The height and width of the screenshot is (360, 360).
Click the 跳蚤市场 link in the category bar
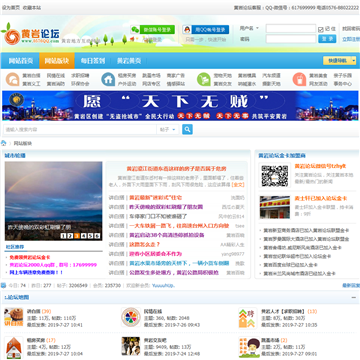[151, 76]
